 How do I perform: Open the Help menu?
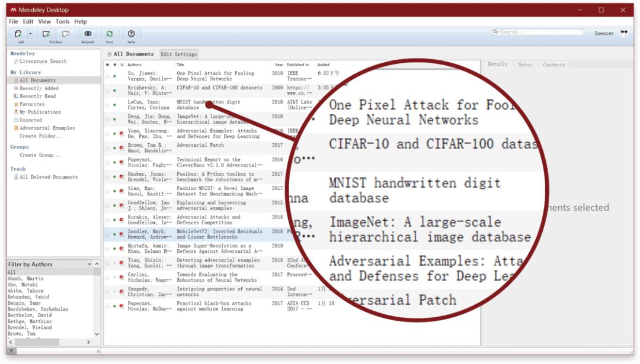pos(81,22)
